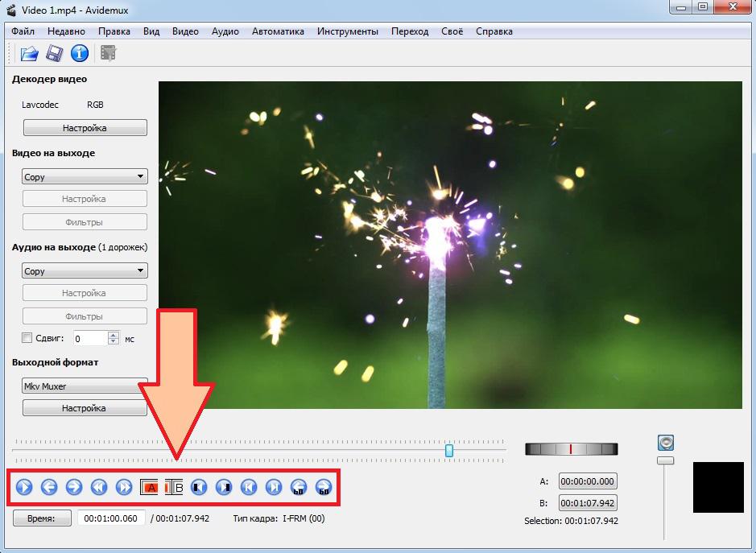Open the Аудио на выходе codec dropdown
Image resolution: width=756 pixels, height=553 pixels.
[x=84, y=270]
